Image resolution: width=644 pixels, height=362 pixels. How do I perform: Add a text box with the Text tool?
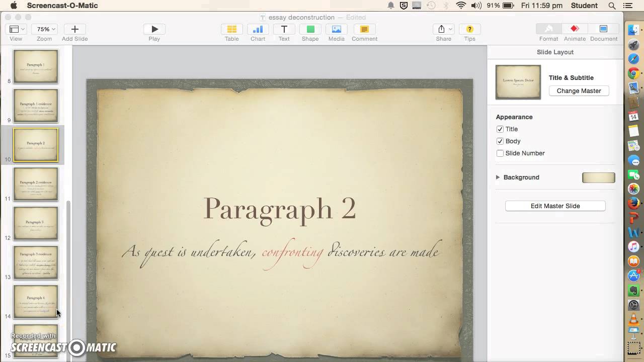click(x=284, y=29)
